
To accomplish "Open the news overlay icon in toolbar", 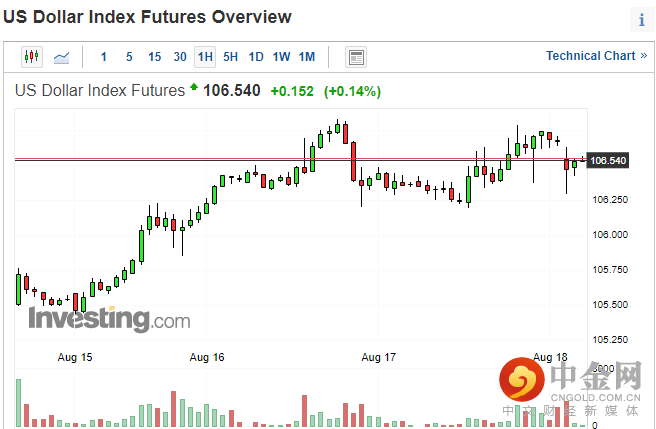I will click(x=356, y=57).
